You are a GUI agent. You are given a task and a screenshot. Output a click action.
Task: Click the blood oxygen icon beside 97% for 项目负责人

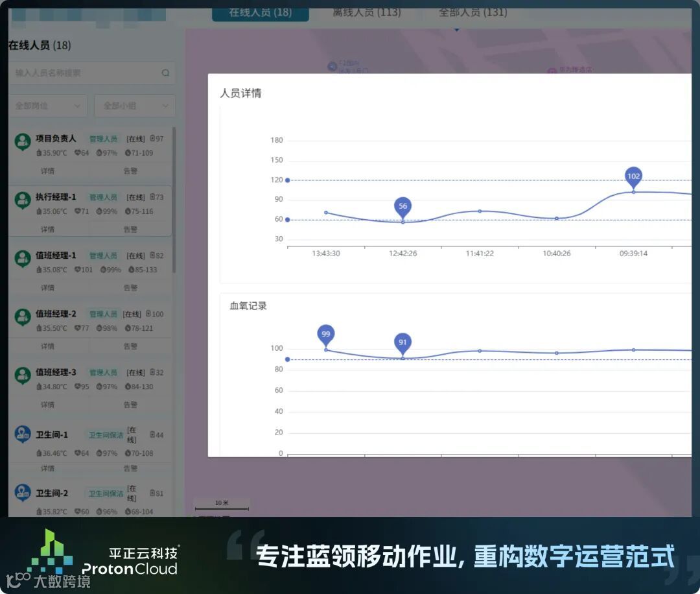99,153
